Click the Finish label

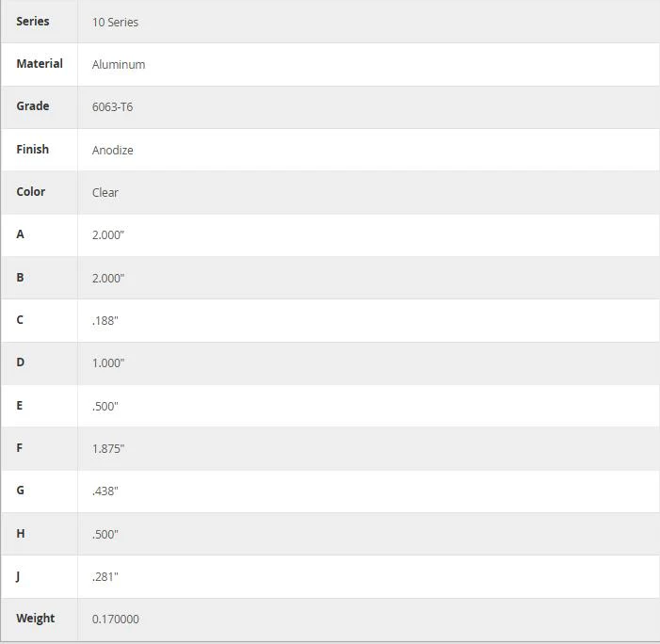pos(32,149)
